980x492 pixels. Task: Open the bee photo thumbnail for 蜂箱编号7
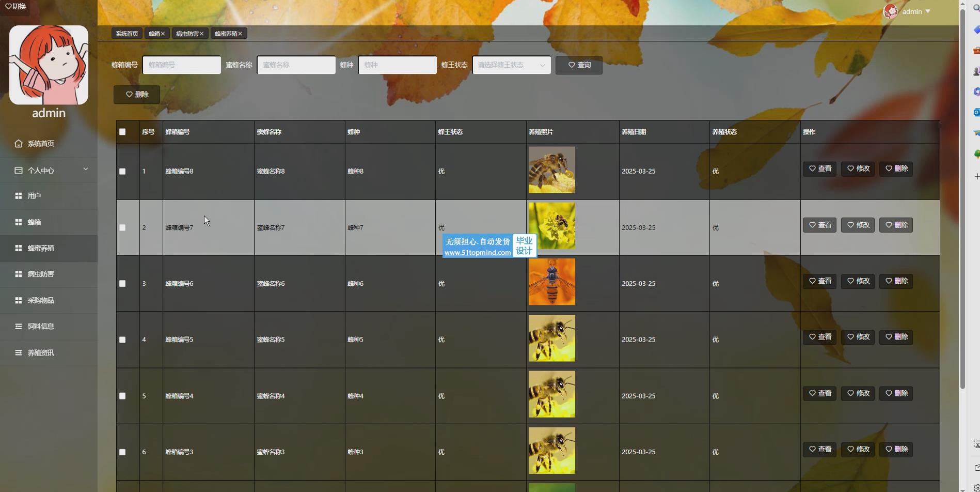[x=551, y=226]
